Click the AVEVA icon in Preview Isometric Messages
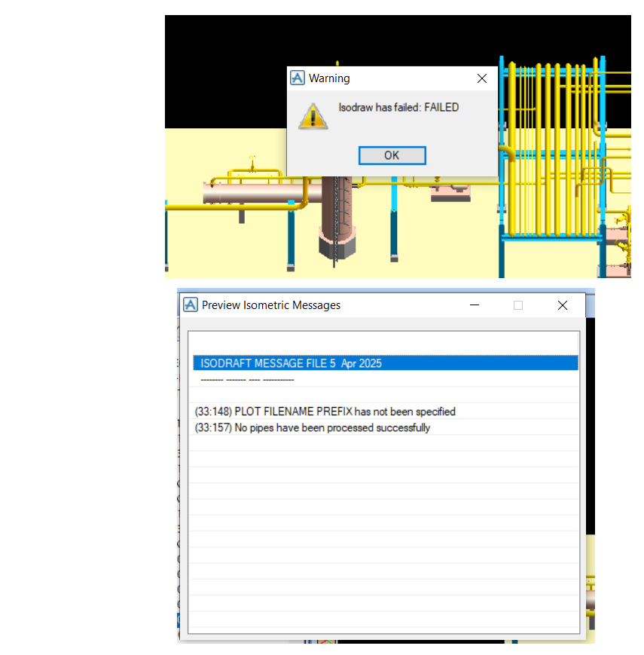644x655 pixels. [x=191, y=305]
